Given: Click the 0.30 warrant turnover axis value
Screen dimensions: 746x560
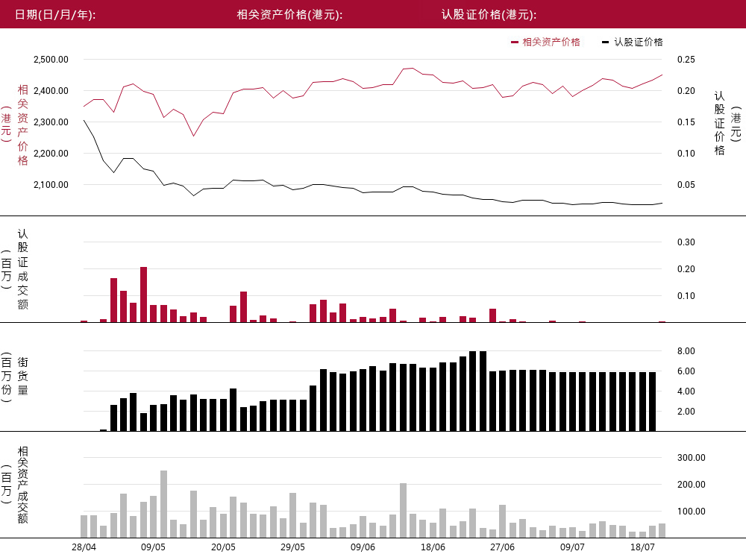Looking at the screenshot, I should click(x=686, y=242).
